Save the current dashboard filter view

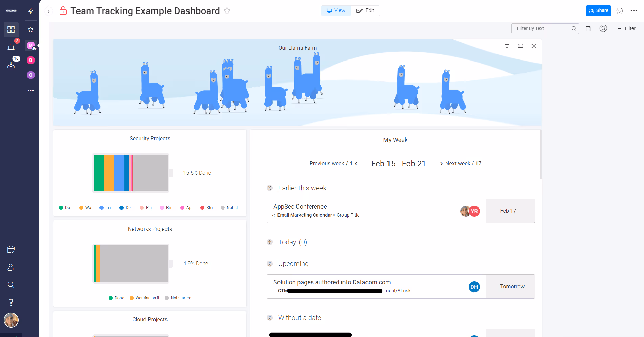[x=588, y=28]
